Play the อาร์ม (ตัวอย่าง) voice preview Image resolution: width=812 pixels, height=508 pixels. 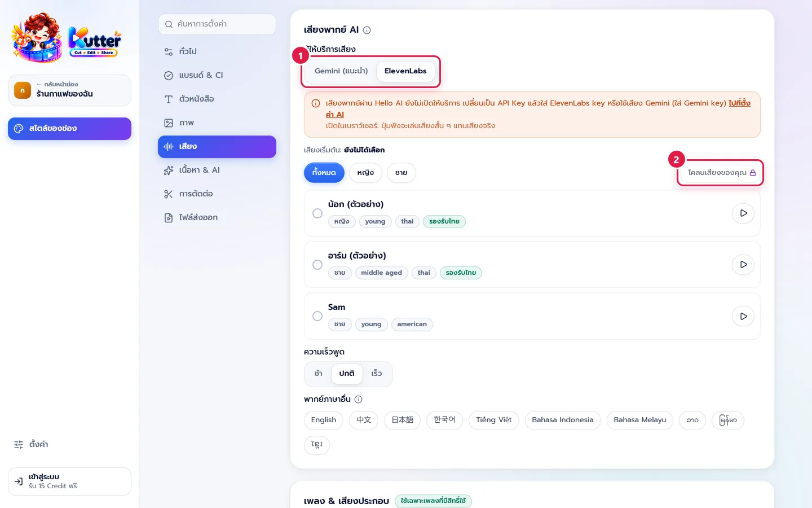[x=743, y=265]
